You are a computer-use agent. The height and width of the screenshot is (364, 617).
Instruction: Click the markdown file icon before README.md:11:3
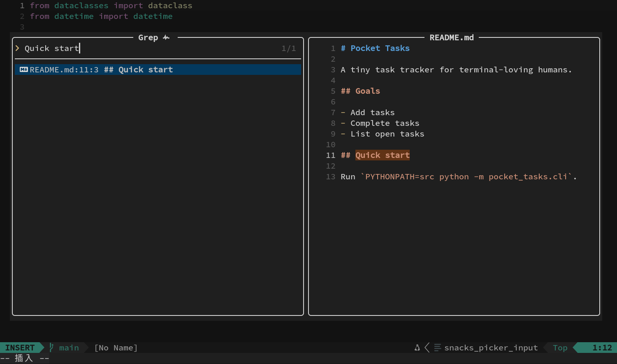[x=24, y=70]
